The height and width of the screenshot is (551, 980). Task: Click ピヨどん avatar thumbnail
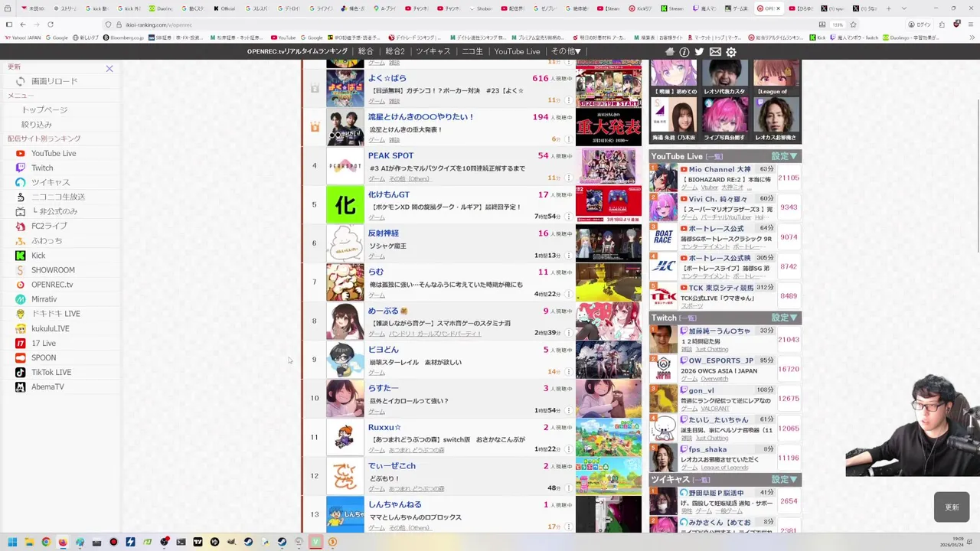click(345, 360)
